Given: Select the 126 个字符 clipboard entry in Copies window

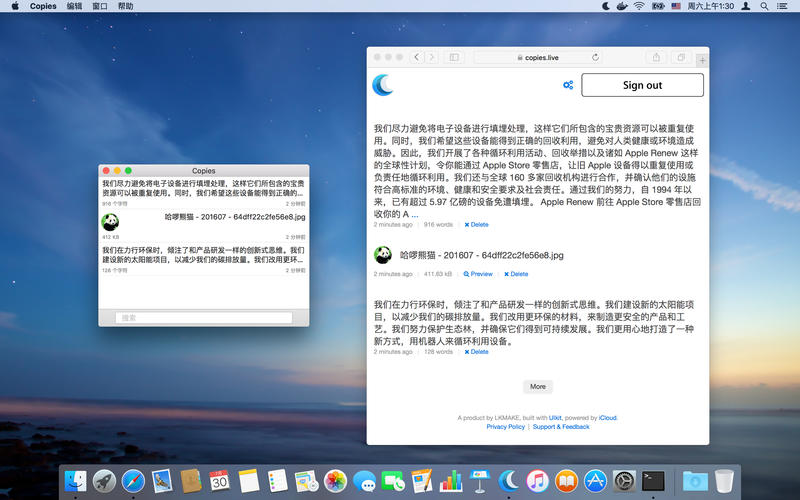Looking at the screenshot, I should tap(204, 259).
